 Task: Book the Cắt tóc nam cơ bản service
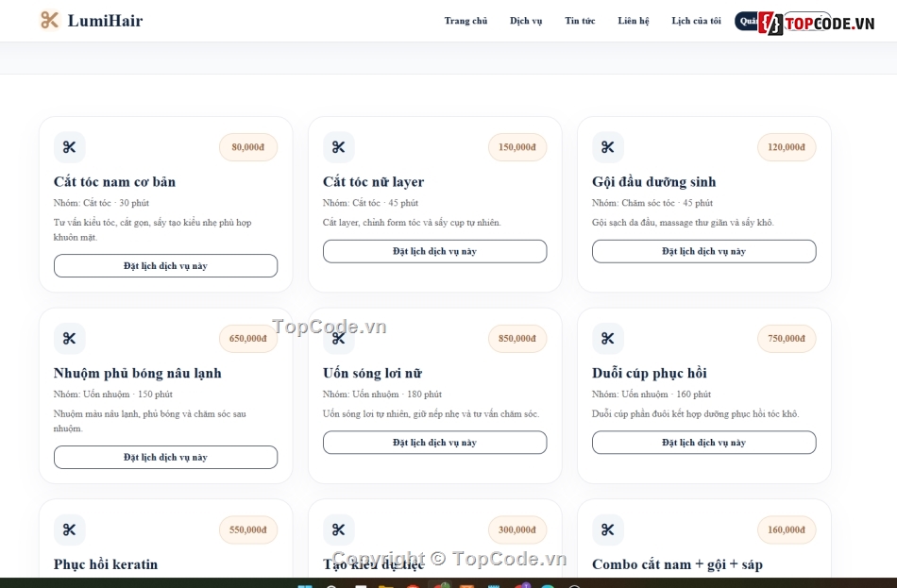click(x=166, y=266)
